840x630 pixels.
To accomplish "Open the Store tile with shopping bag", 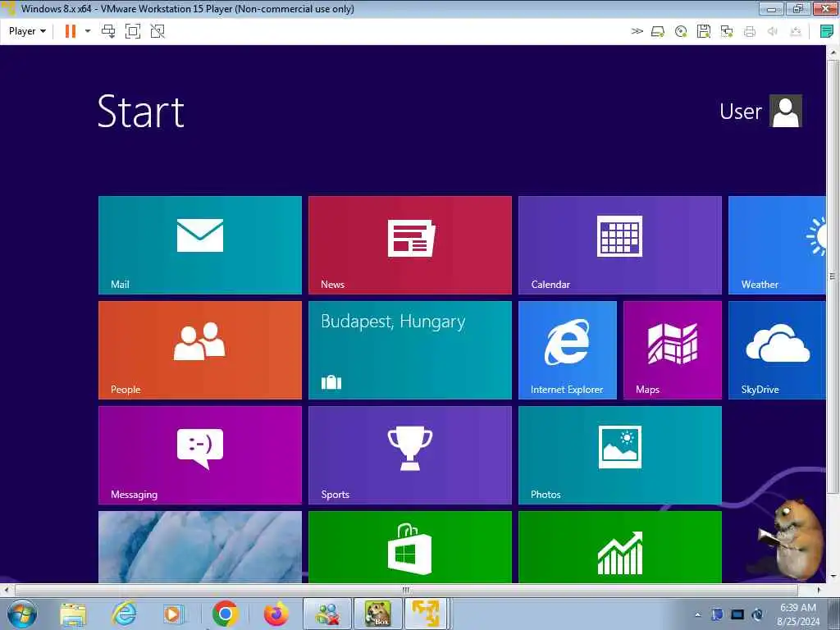I will [410, 547].
